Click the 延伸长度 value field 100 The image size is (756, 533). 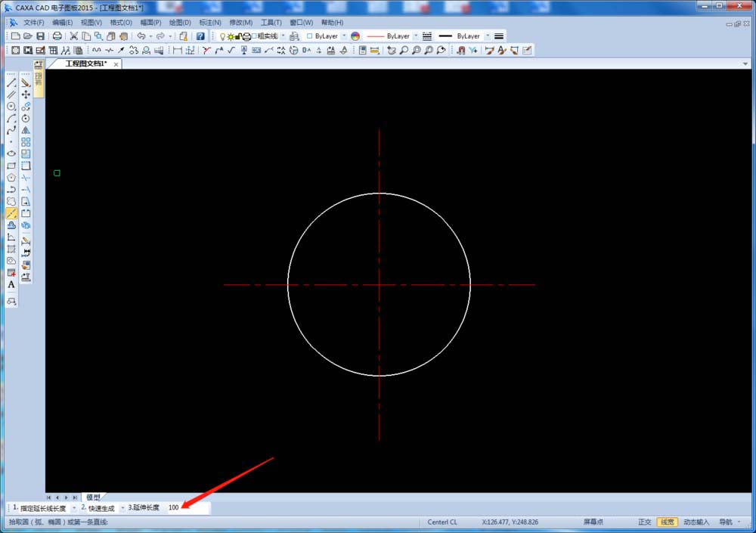point(188,508)
